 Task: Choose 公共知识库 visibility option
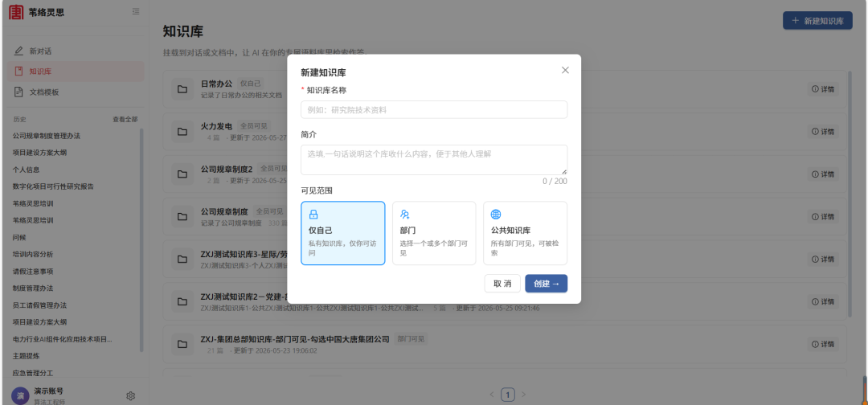click(x=526, y=233)
